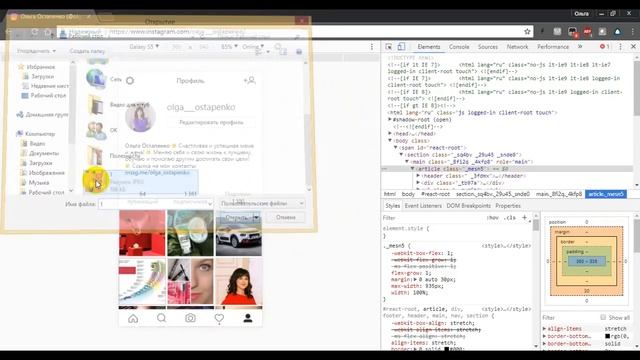
Task: Show more DevTools tabs with double chevron
Action: coord(580,47)
